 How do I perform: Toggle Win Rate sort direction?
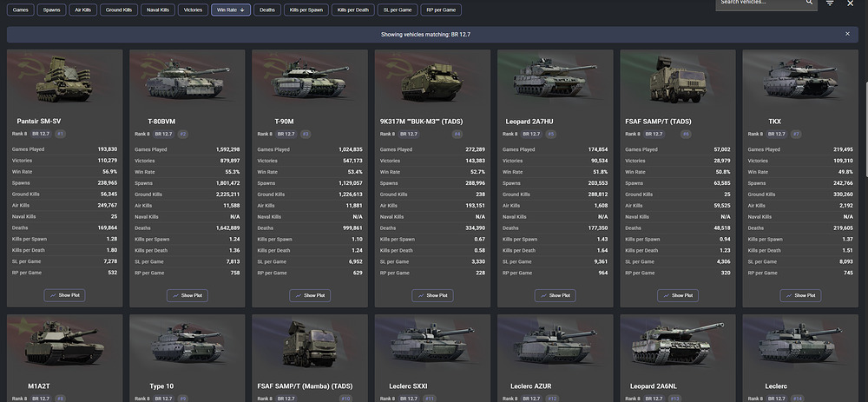231,10
